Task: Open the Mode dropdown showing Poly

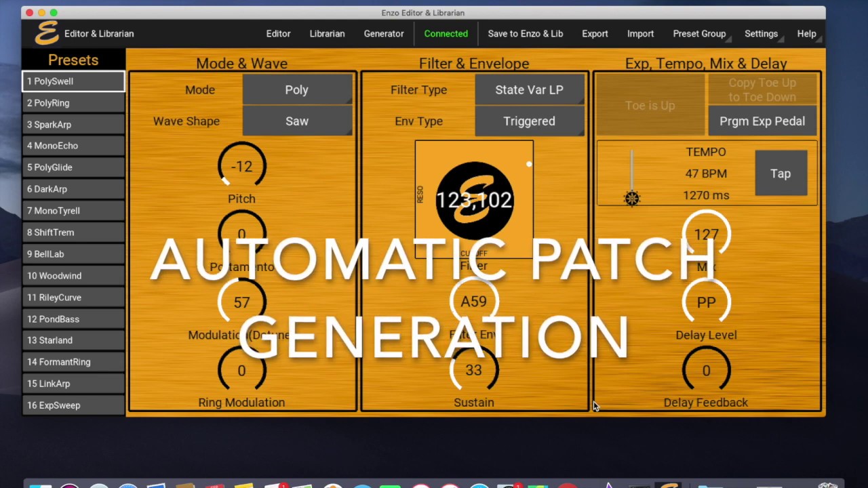Action: tap(297, 89)
